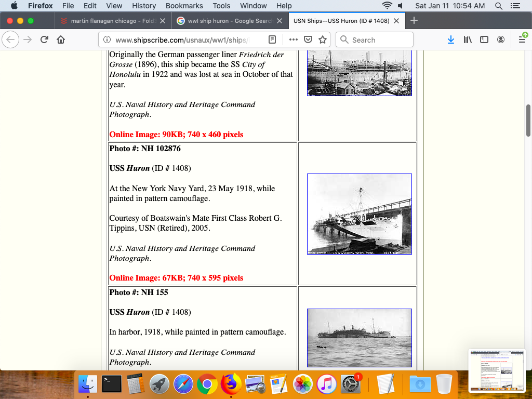
Task: Open the page actions three-dot menu
Action: pos(293,40)
